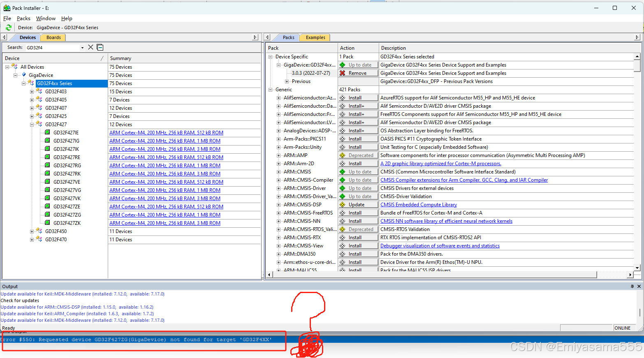Image resolution: width=644 pixels, height=358 pixels.
Task: Open the Packs menu
Action: tap(23, 18)
